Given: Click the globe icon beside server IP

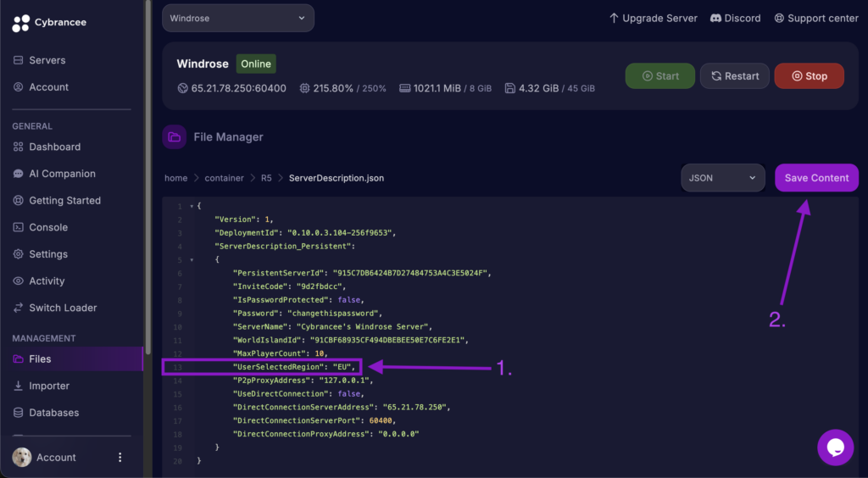Looking at the screenshot, I should [x=183, y=88].
